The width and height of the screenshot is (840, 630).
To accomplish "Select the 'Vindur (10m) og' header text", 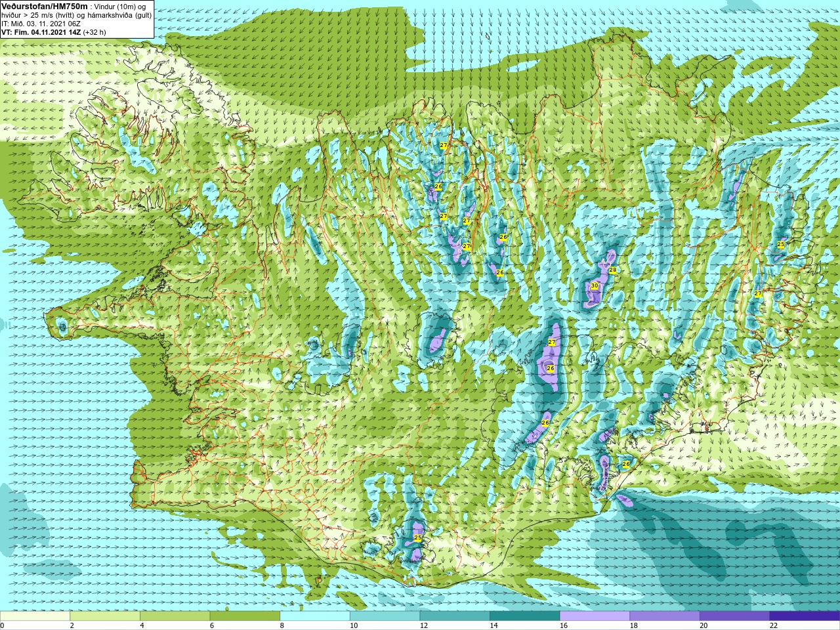I will [121, 7].
